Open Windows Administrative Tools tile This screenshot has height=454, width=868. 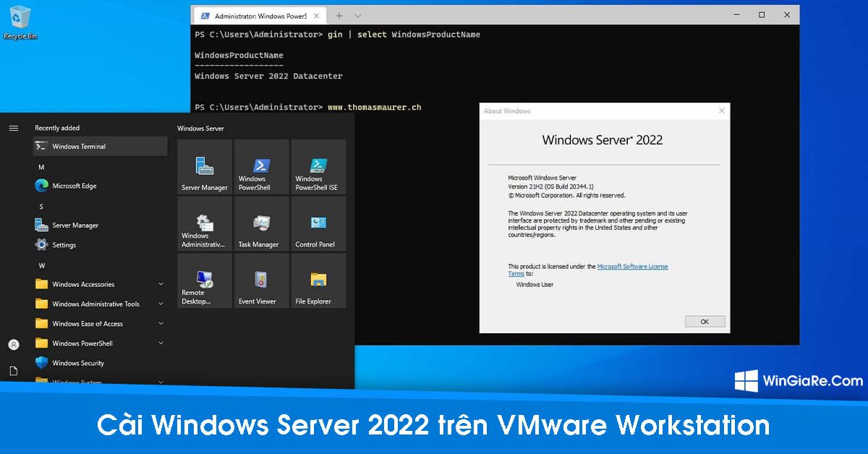[x=205, y=223]
